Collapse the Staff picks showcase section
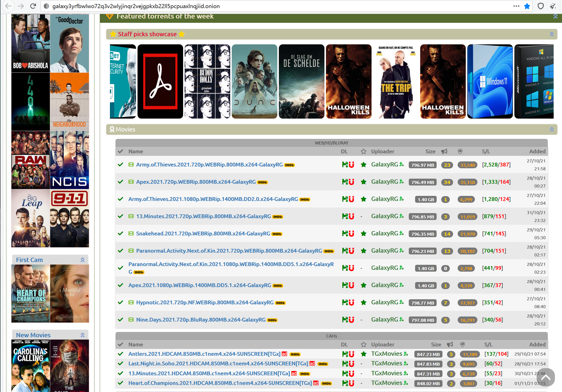 (552, 34)
